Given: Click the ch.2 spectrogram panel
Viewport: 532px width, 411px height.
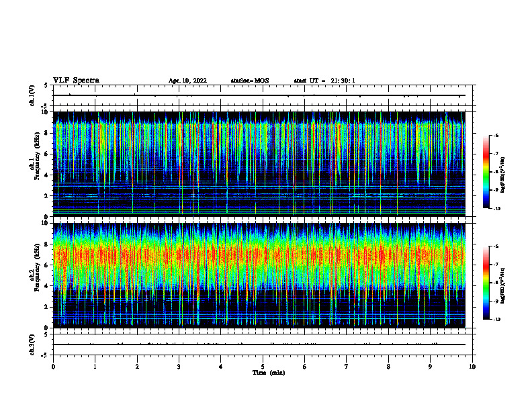Looking at the screenshot, I should (x=259, y=275).
